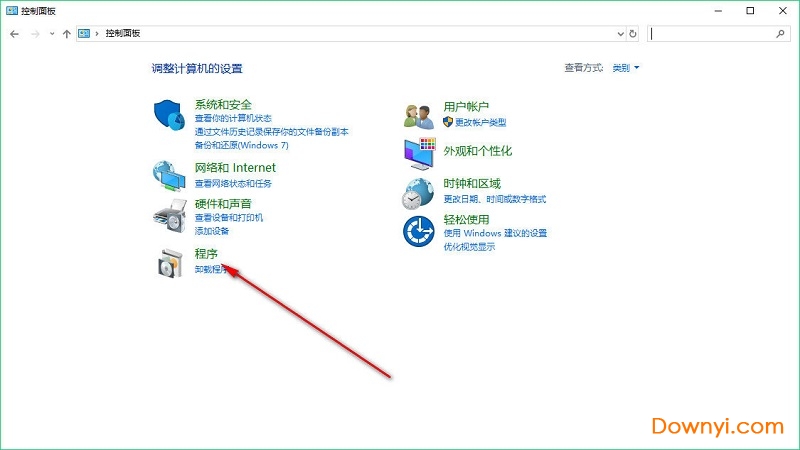Click the System and Security shield icon
Viewport: 800px width, 450px height.
pos(170,116)
